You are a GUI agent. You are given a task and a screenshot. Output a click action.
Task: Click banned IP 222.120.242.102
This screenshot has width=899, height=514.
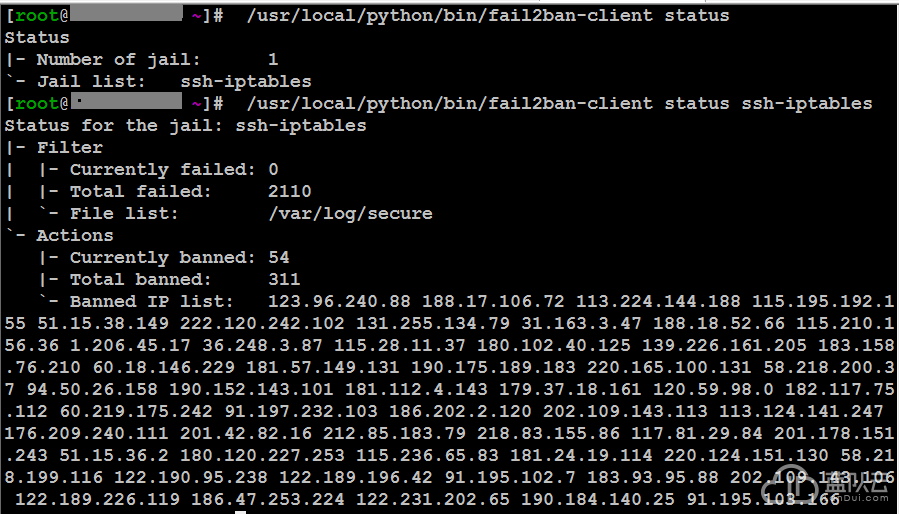[x=262, y=323]
